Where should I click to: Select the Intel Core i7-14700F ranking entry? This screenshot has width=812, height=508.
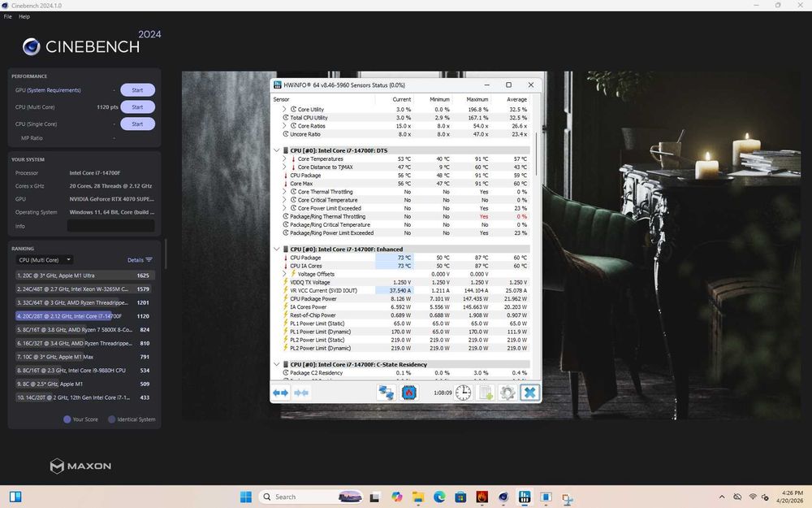tap(84, 316)
